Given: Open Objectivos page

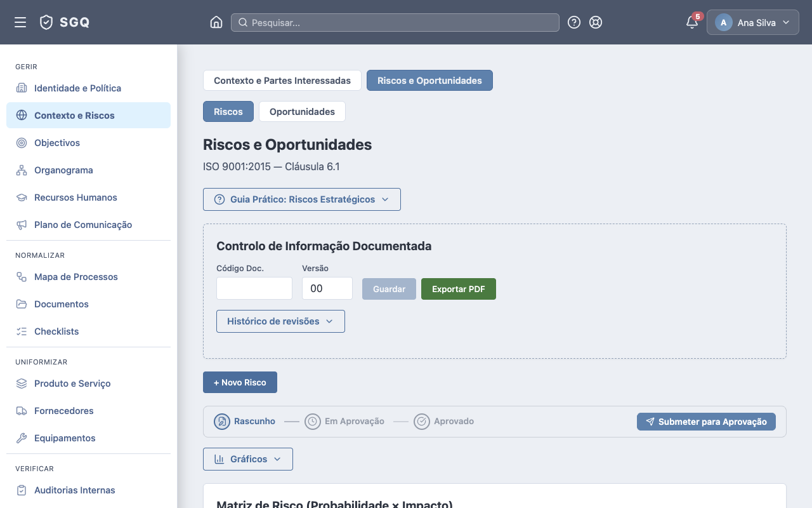Looking at the screenshot, I should coord(88,143).
